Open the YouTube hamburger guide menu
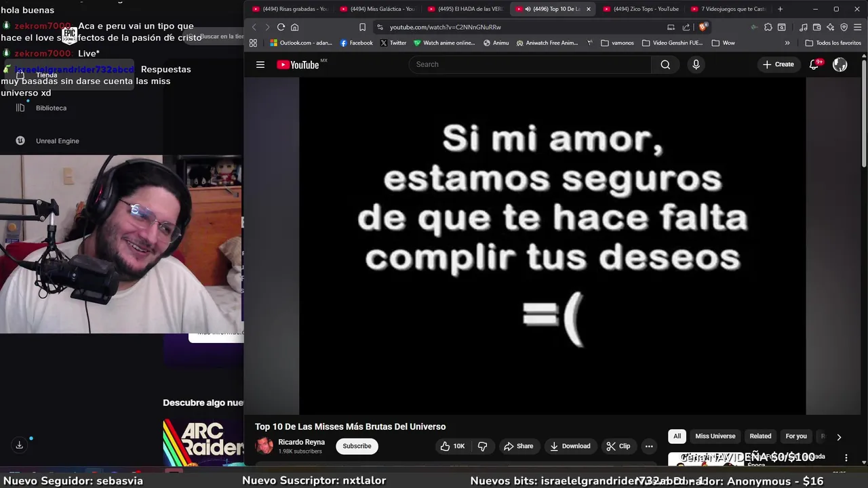 tap(260, 64)
